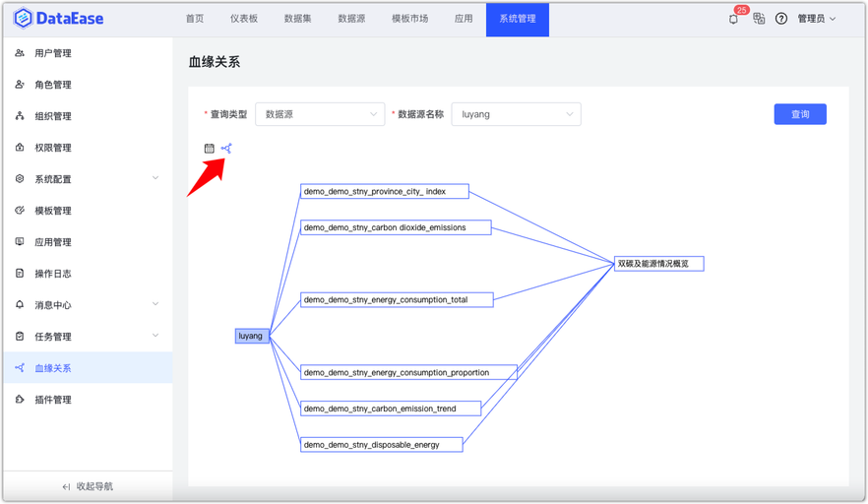The height and width of the screenshot is (504, 868).
Task: Open the 模板市场 tab
Action: 409,19
